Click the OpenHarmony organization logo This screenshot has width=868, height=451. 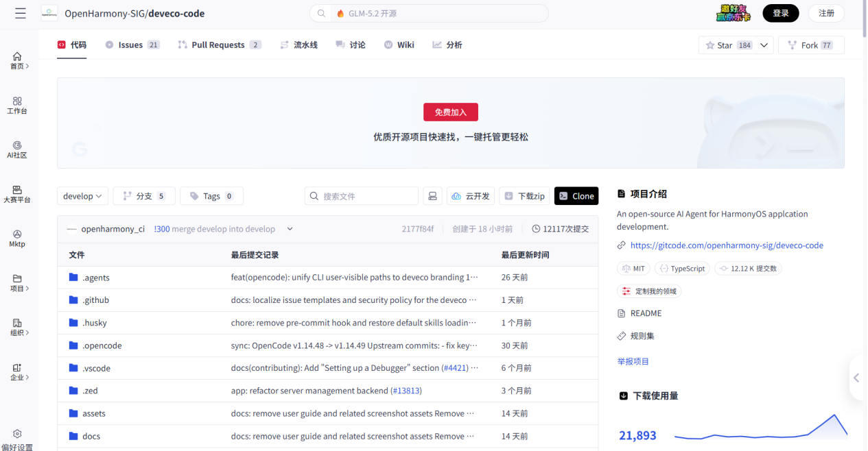pos(49,13)
